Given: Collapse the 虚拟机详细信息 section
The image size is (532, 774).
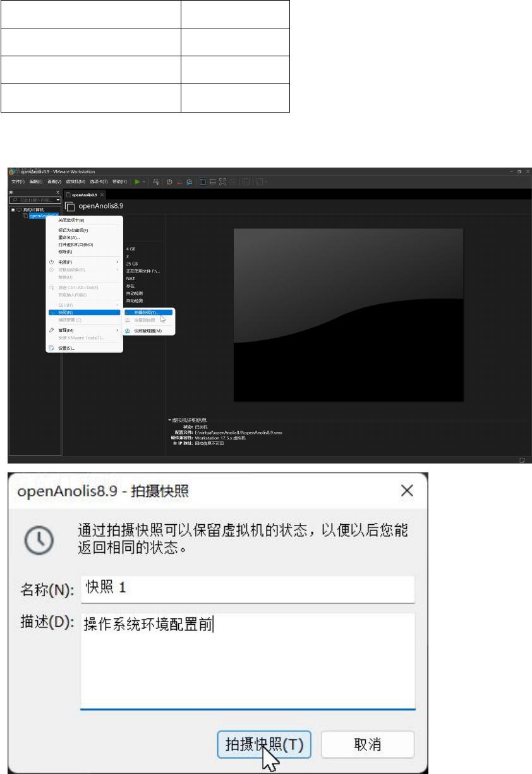Looking at the screenshot, I should pyautogui.click(x=170, y=420).
